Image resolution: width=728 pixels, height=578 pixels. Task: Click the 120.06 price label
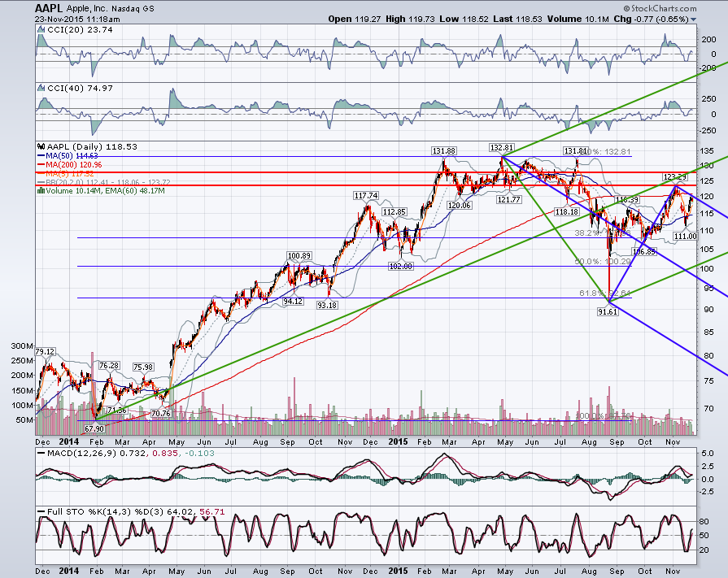tap(460, 205)
